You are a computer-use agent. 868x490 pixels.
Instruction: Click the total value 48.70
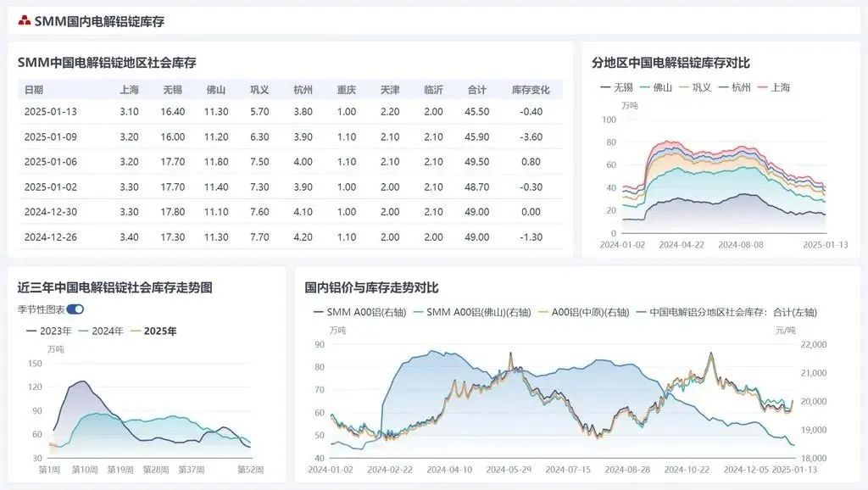pos(476,187)
